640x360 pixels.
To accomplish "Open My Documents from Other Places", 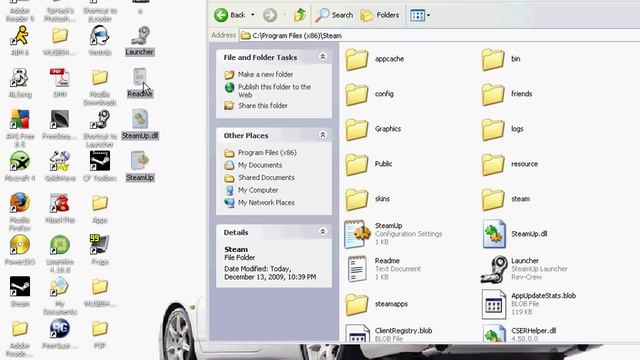I will tap(260, 165).
